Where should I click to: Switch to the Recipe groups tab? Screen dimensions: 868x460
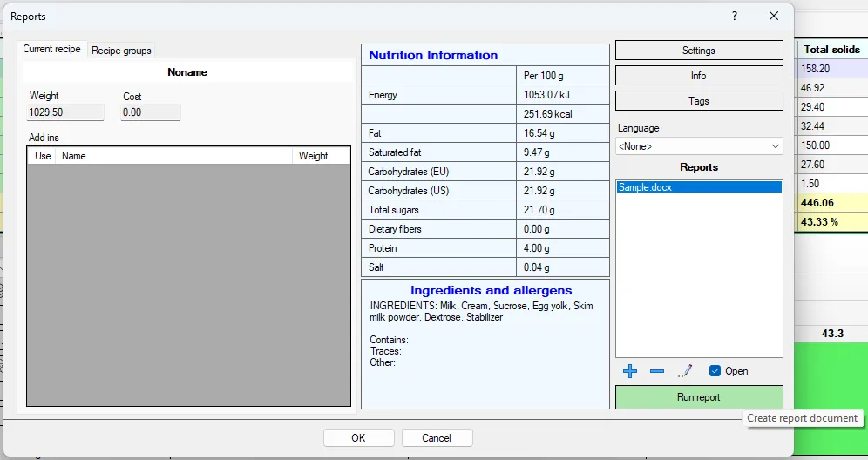(121, 51)
